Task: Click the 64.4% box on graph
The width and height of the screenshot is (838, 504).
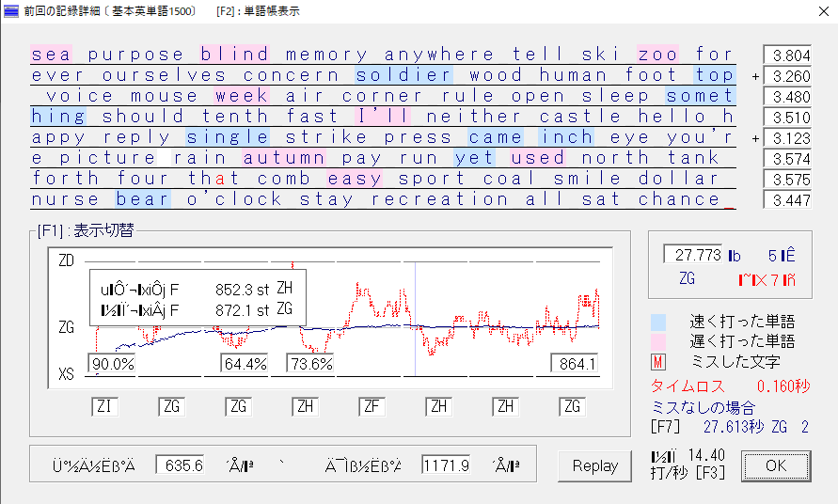Action: [x=245, y=364]
